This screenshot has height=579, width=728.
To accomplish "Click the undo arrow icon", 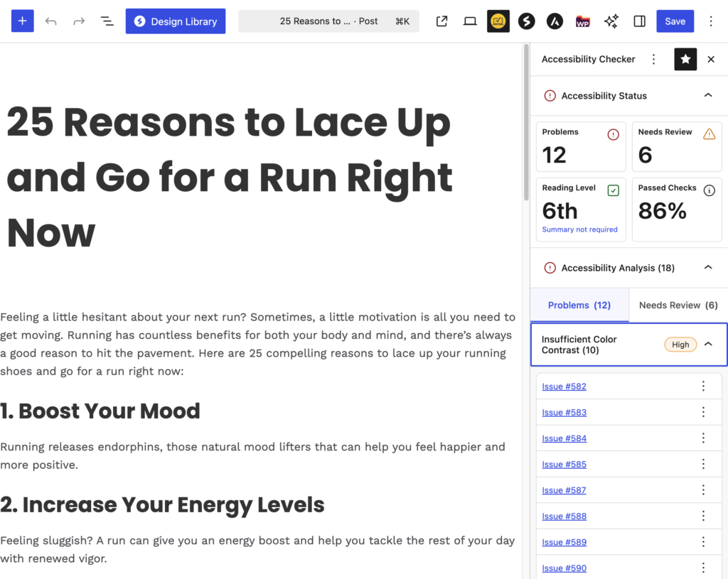I will [x=50, y=21].
